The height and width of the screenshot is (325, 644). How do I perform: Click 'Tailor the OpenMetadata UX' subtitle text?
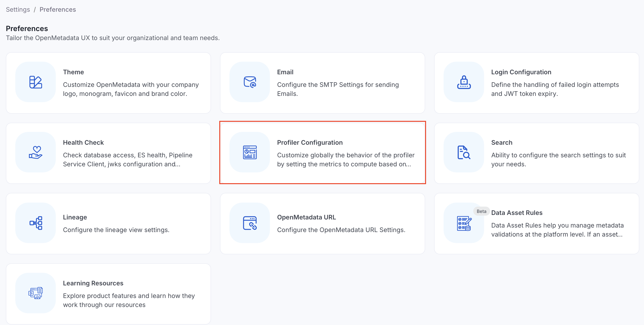click(113, 38)
